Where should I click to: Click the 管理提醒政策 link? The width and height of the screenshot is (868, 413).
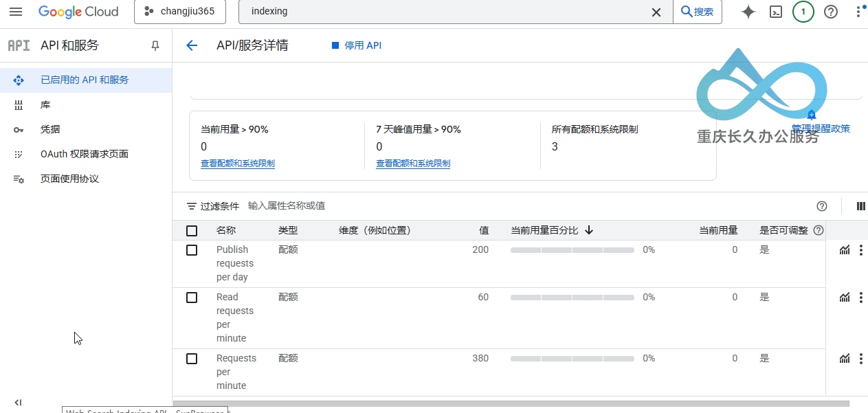[x=821, y=129]
